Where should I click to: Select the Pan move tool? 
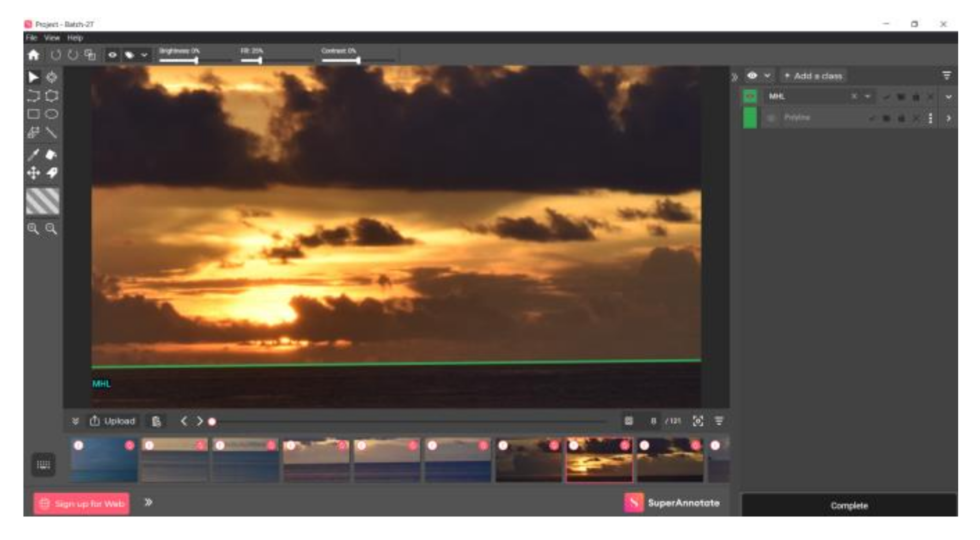[33, 173]
